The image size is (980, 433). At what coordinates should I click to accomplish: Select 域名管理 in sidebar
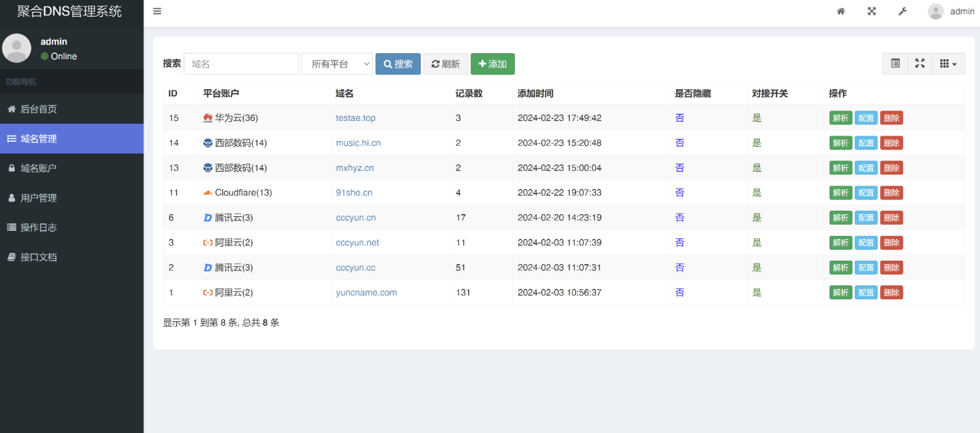[x=72, y=138]
